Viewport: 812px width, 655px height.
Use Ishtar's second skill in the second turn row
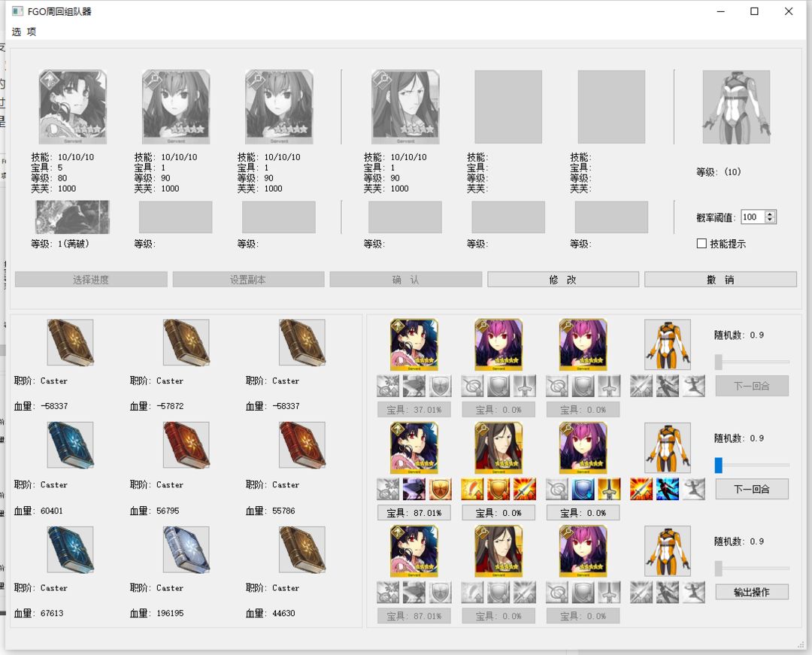(414, 490)
